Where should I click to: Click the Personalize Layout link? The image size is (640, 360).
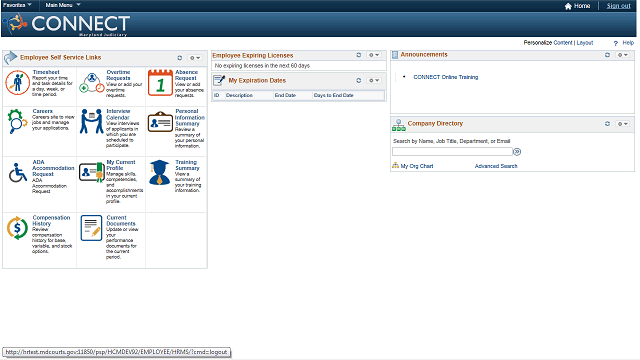(585, 43)
